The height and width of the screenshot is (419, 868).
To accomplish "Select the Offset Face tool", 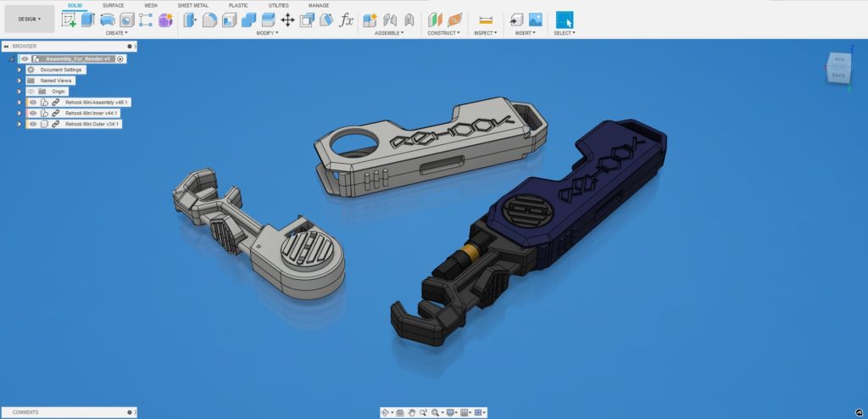I will (269, 20).
